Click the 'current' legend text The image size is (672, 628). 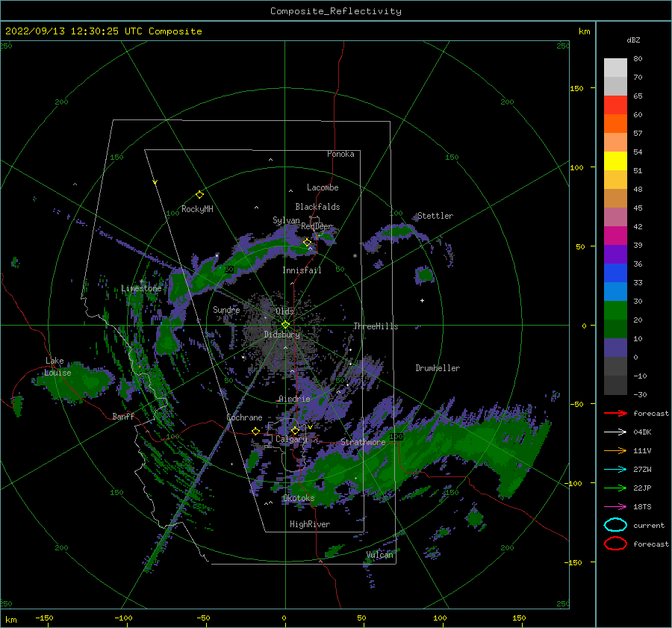point(649,525)
